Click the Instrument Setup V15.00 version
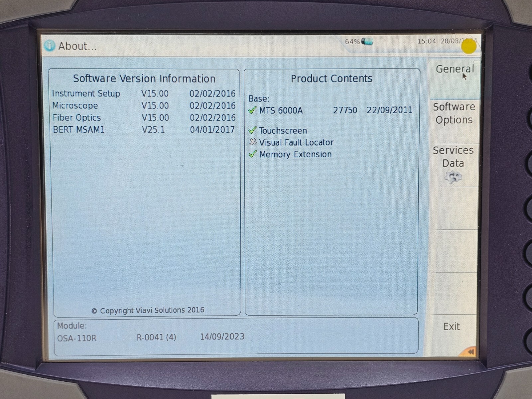The width and height of the screenshot is (532, 399). pyautogui.click(x=155, y=94)
